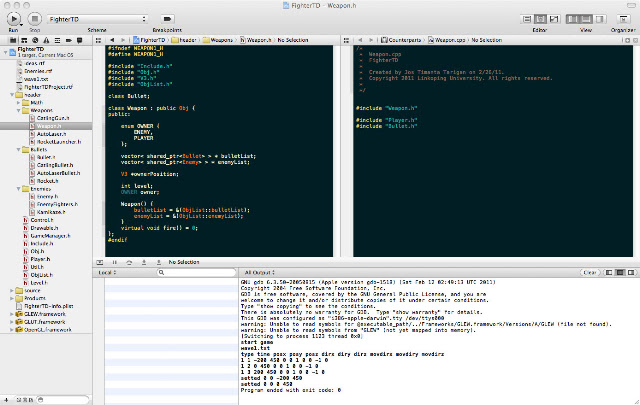Show the Search navigator

(x=35, y=40)
